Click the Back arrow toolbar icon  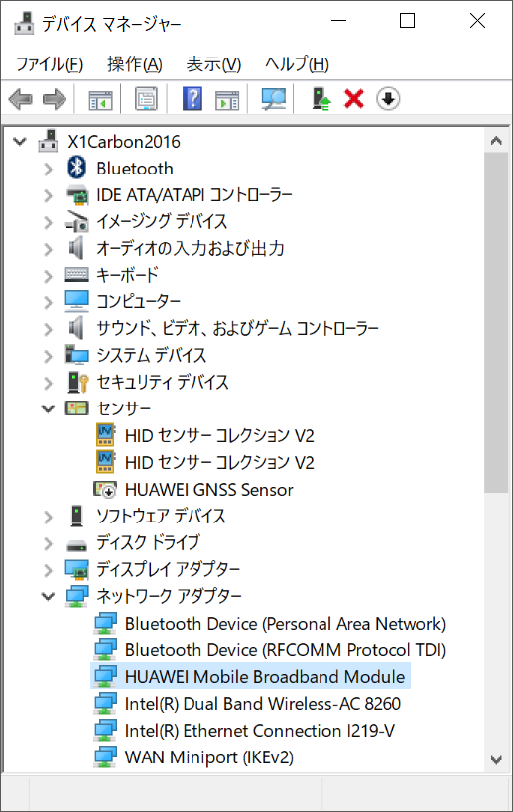[21, 99]
